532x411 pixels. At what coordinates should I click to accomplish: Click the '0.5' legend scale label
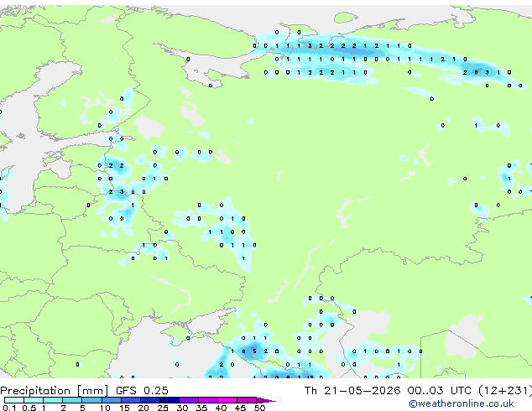29,408
